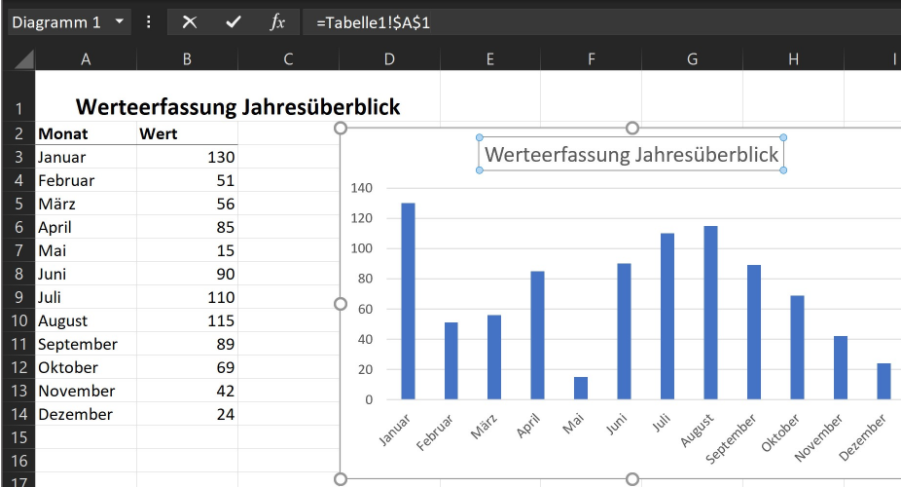Select the August bar in the chart
Viewport: 902px width, 487px height.
(x=710, y=312)
